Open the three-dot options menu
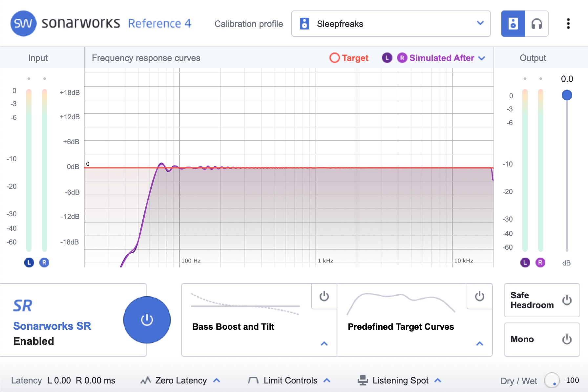 (568, 24)
